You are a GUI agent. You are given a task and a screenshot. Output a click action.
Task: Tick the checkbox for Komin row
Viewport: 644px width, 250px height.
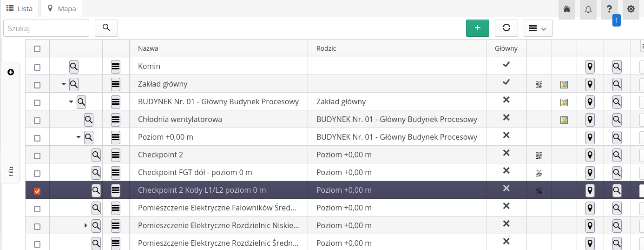[37, 68]
